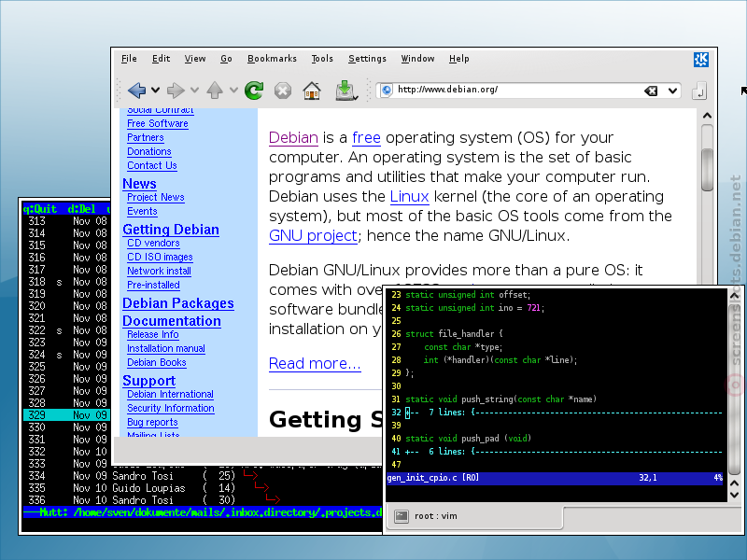
Task: Open the Edit menu
Action: pos(161,59)
